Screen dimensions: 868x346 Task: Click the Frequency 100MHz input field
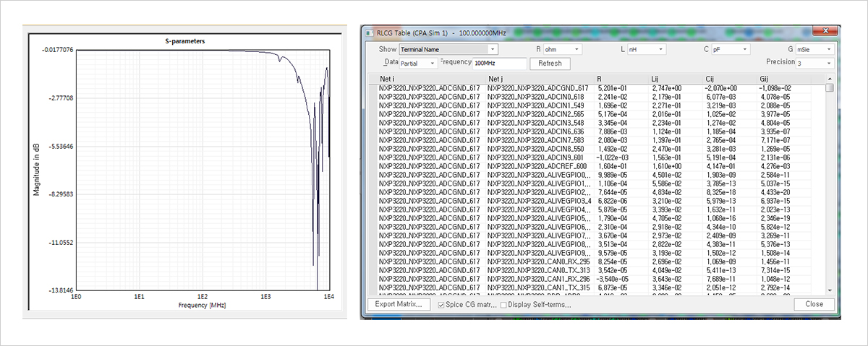point(499,64)
